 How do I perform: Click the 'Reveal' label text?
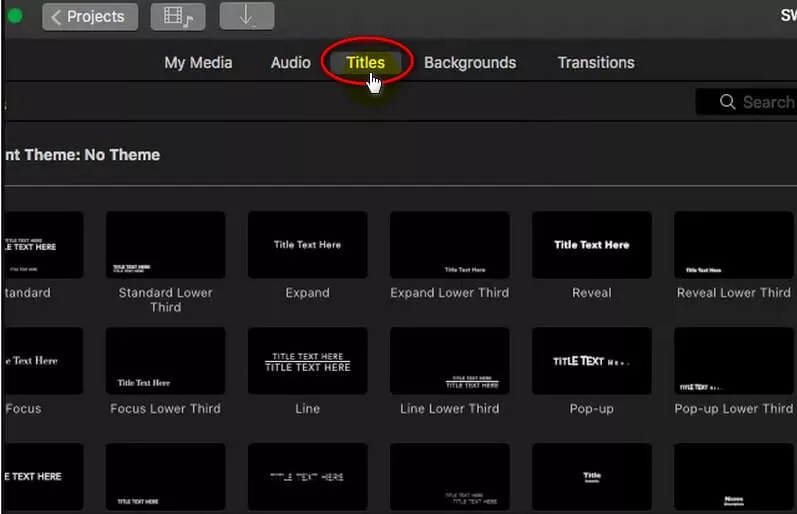click(592, 293)
